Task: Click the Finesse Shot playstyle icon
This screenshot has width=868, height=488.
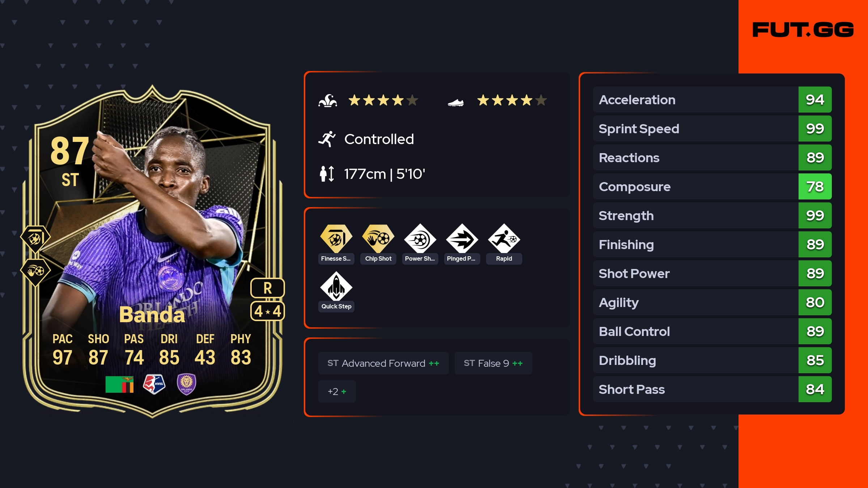Action: tap(336, 239)
